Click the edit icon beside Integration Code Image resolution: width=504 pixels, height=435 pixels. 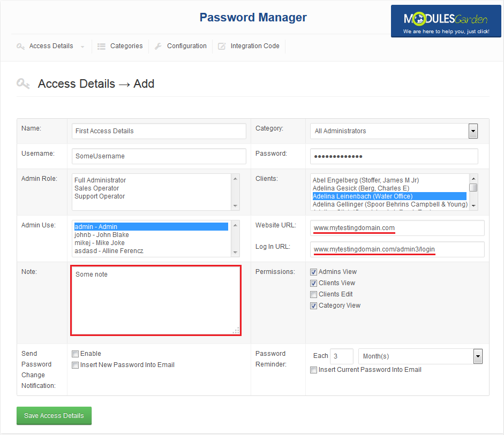[222, 47]
